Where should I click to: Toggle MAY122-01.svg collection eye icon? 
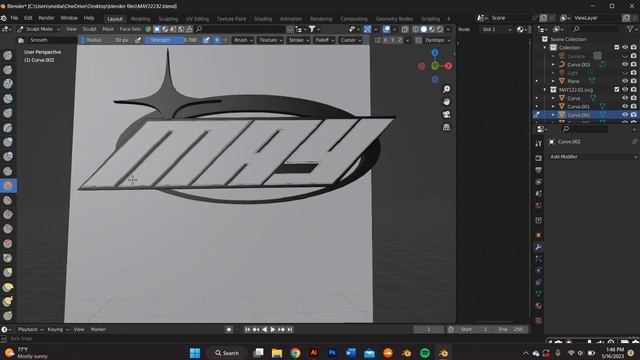pos(625,90)
